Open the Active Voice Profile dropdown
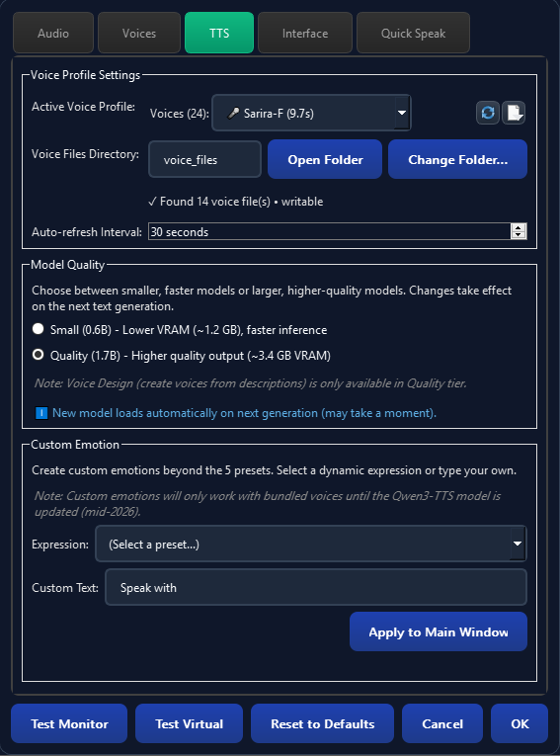560x756 pixels. [x=311, y=113]
